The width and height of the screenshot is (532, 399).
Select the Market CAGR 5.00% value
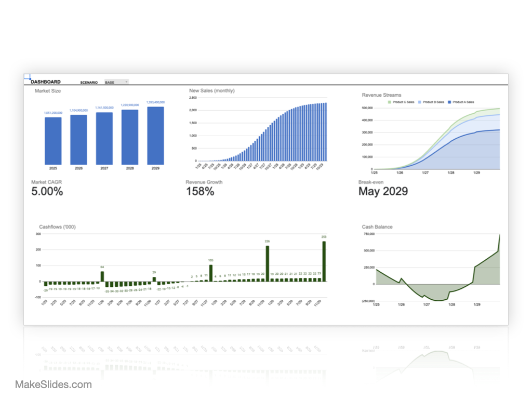(x=47, y=192)
